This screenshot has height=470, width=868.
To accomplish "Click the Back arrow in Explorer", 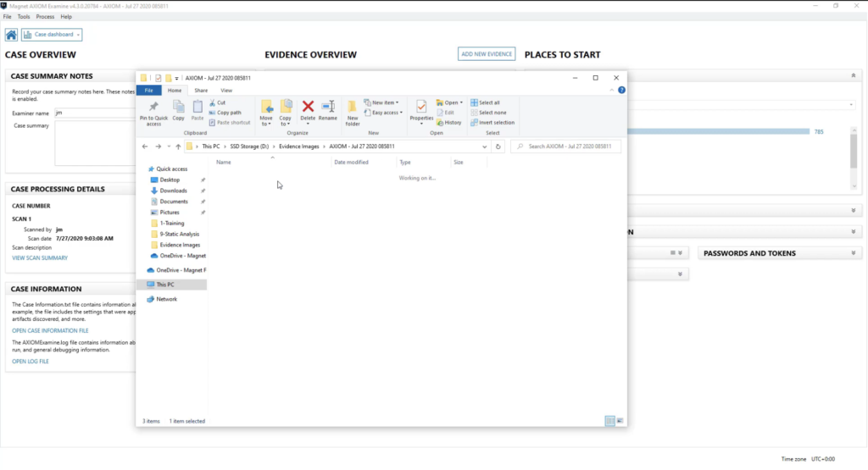I will point(145,147).
